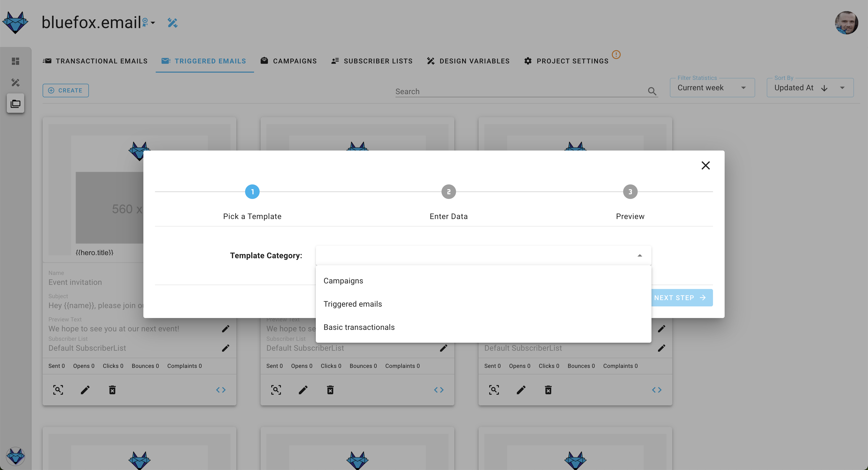The width and height of the screenshot is (868, 470).
Task: Delete the first card email
Action: [x=112, y=390]
